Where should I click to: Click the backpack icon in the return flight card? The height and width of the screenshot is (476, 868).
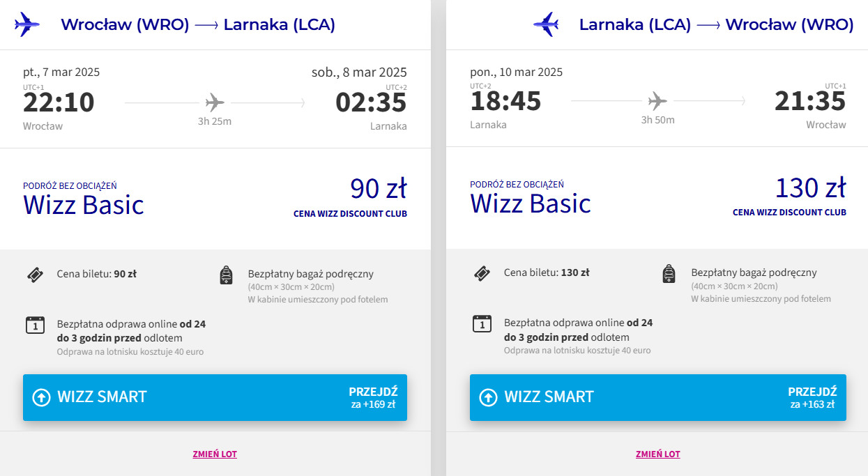pyautogui.click(x=669, y=274)
